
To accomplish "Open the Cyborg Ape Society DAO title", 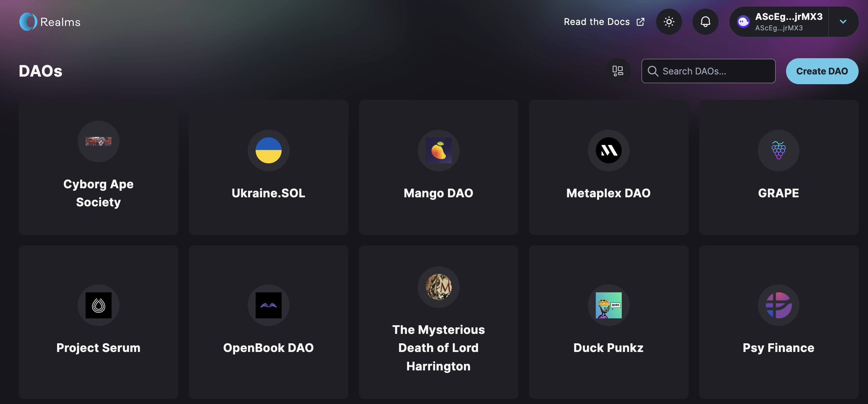I will [98, 193].
